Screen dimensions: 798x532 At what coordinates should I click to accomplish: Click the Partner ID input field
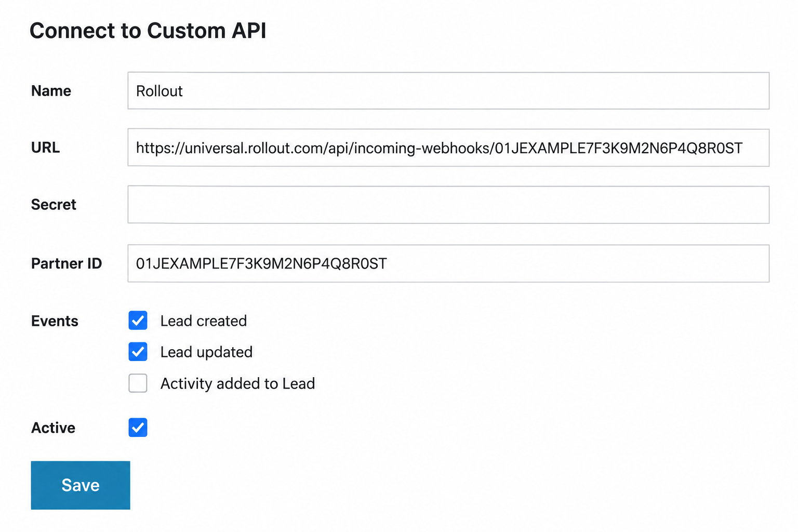448,263
